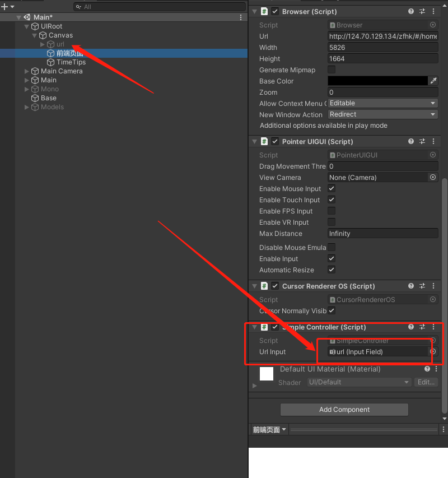The image size is (448, 478).
Task: Collapse the Canvas tree node
Action: 34,35
